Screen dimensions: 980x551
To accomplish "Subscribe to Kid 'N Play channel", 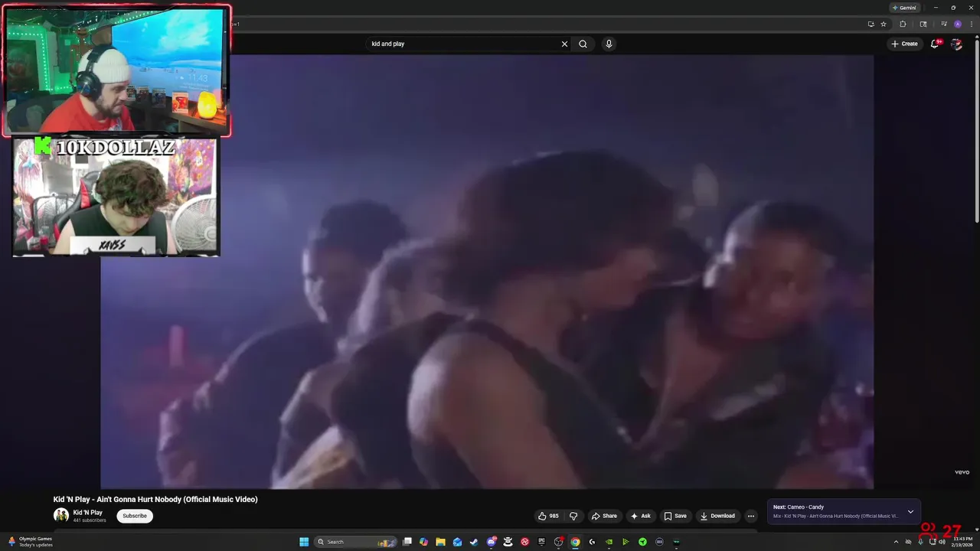I will (x=135, y=516).
